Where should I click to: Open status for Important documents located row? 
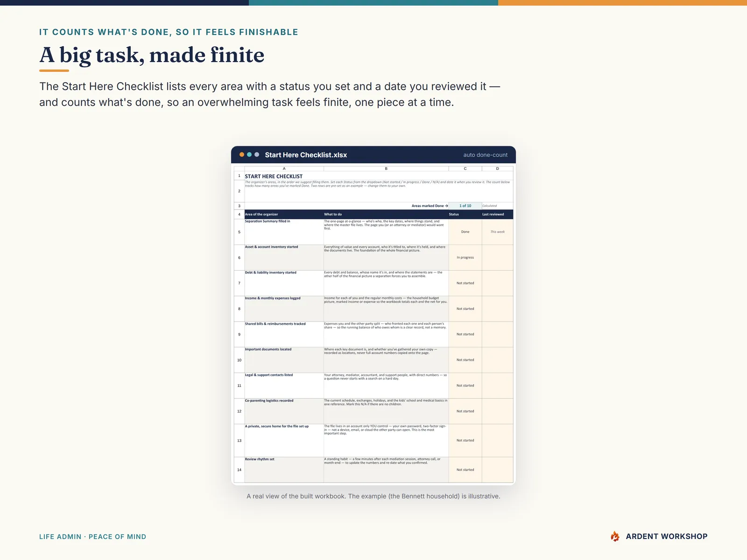coord(465,360)
